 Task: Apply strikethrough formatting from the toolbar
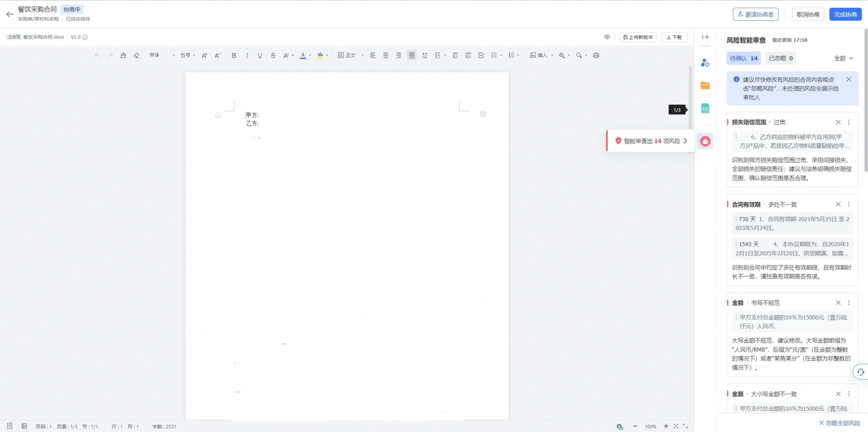click(273, 56)
